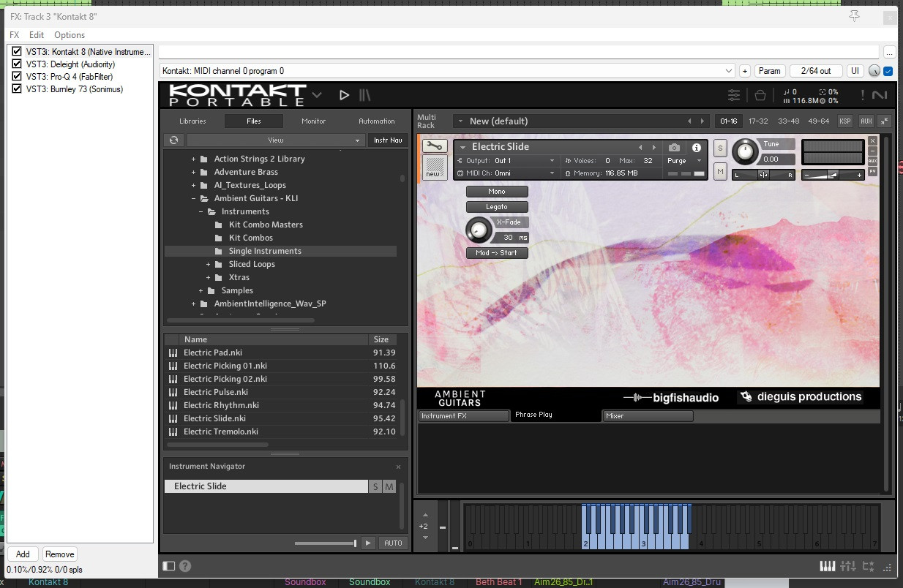Screen dimensions: 903x588
Task: Toggle the AUTO preview button
Action: coord(393,543)
